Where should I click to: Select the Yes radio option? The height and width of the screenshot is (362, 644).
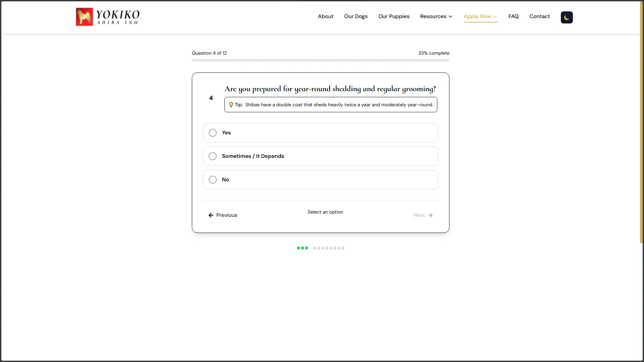320,133
